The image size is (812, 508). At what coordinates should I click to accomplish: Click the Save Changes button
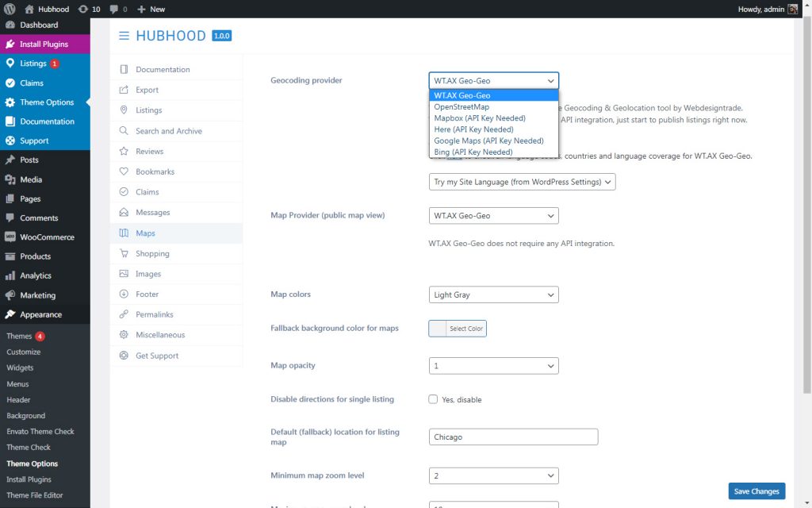point(756,491)
